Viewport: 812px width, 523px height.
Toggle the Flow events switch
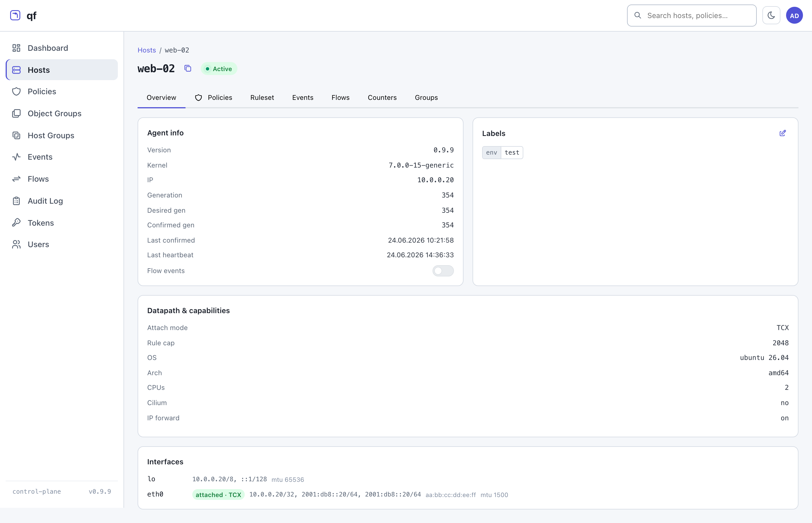443,271
